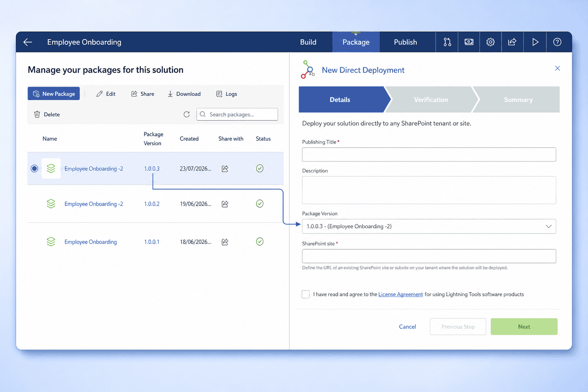The width and height of the screenshot is (588, 392).
Task: Download the selected package
Action: 184,94
